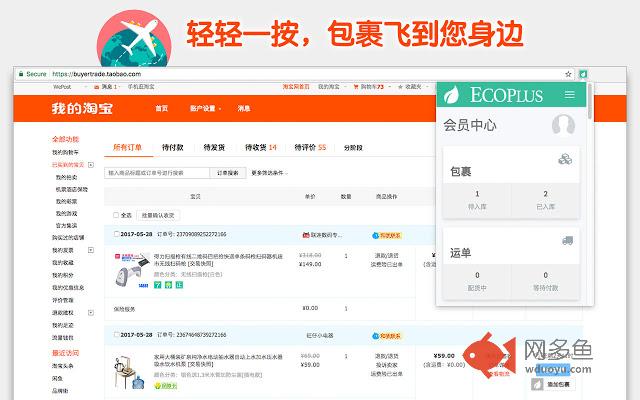Click the yellow credit card badge under water pump item
Viewport: 640px width, 400px height.
pos(165,385)
